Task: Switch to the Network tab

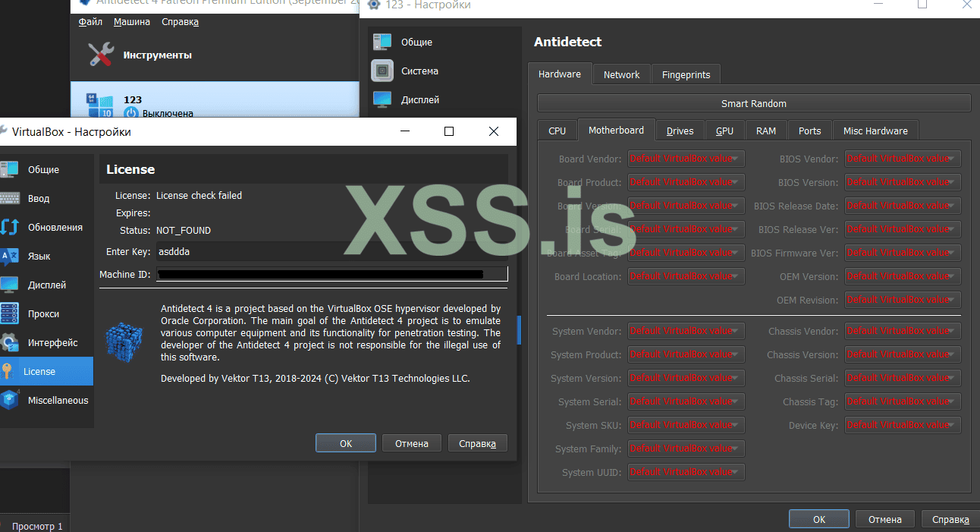Action: point(622,74)
